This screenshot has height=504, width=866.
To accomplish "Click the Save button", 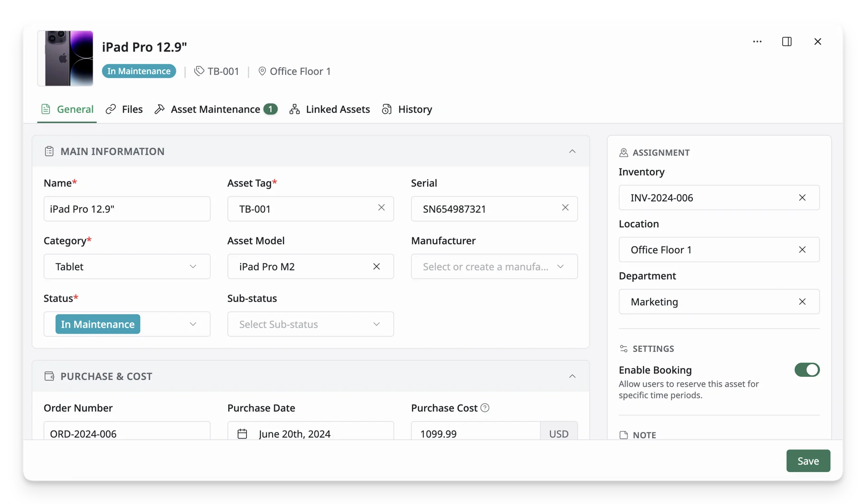I will pos(808,461).
